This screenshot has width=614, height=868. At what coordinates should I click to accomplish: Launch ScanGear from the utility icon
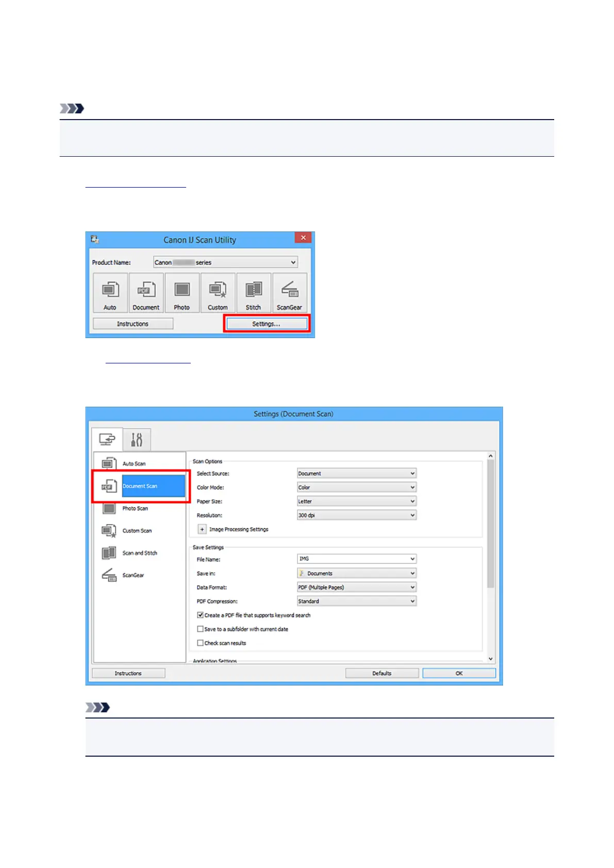(290, 293)
